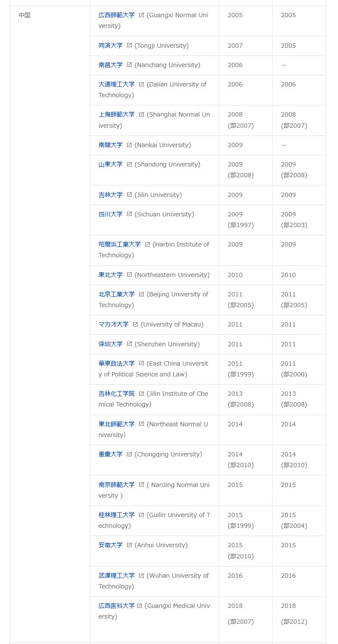338x644 pixels.
Task: Select the text (Shenzhen University)
Action: coord(167,344)
